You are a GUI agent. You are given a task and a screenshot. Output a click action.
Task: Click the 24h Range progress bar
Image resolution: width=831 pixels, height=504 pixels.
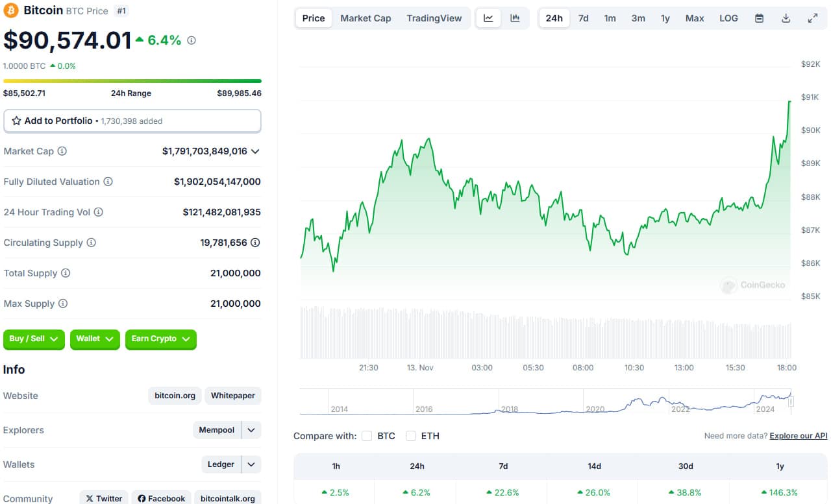(132, 81)
